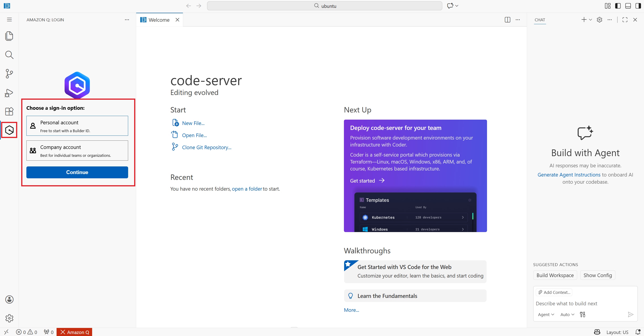The width and height of the screenshot is (644, 336).
Task: Select the Personal account sign-in option
Action: coord(77,126)
